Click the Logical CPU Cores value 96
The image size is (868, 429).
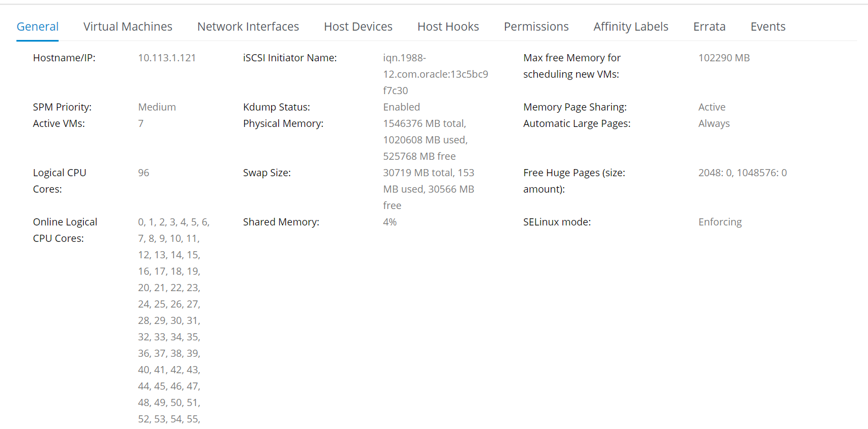click(x=143, y=173)
